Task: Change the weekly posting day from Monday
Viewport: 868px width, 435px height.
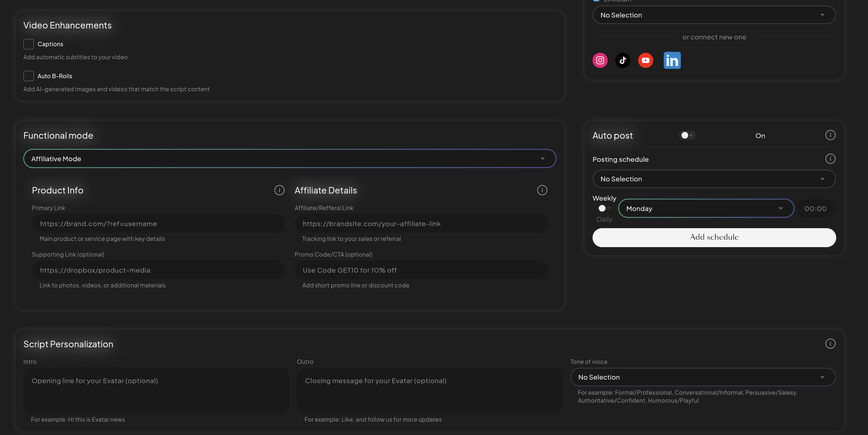Action: click(706, 208)
